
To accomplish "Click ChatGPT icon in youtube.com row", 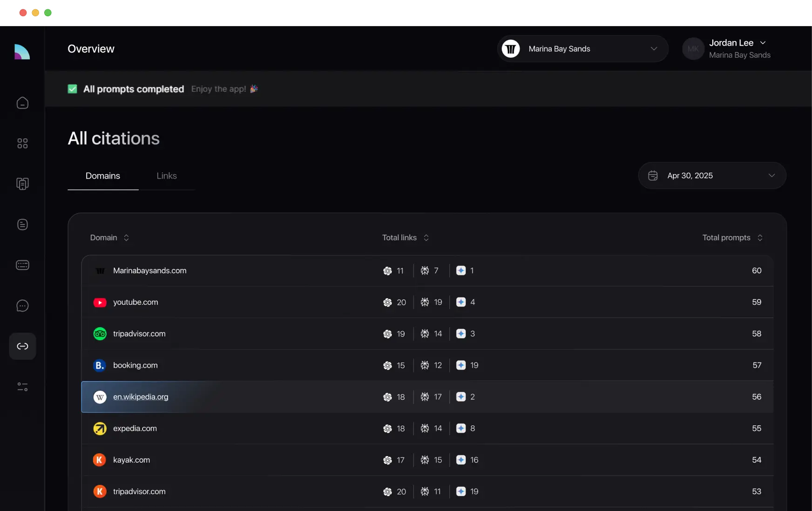I will [x=387, y=303].
